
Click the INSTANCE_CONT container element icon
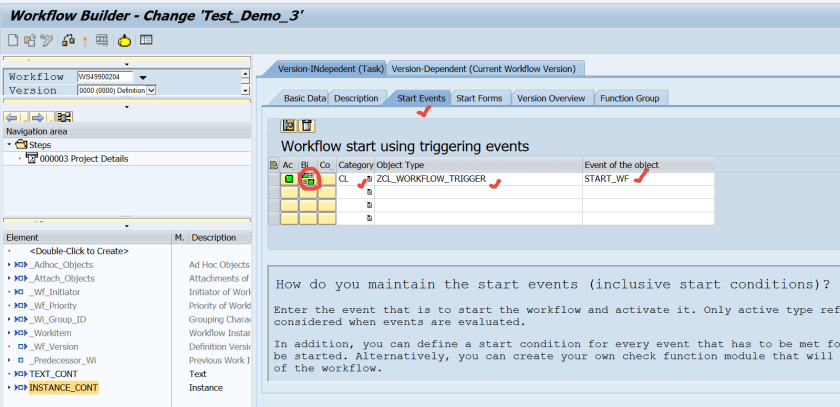21,388
